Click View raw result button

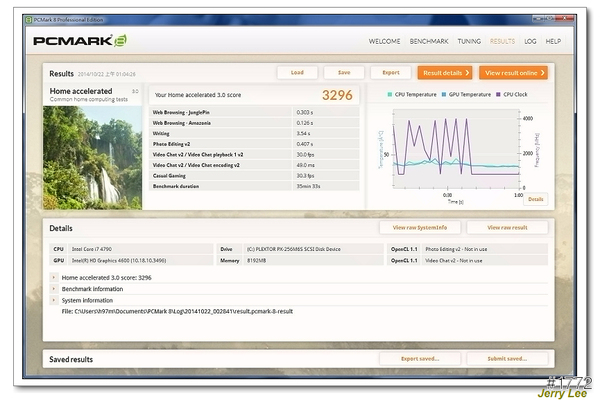coord(508,228)
